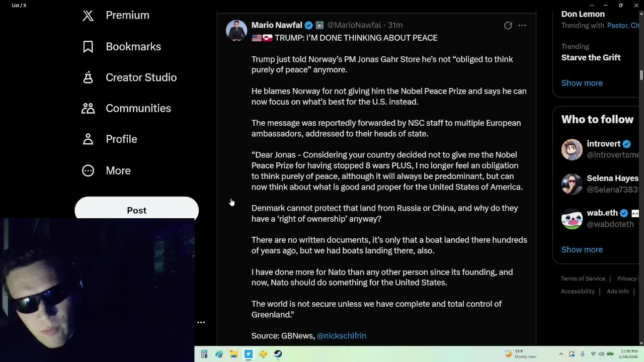This screenshot has height=362, width=644.
Task: Click the Who to follow heading
Action: click(x=597, y=120)
